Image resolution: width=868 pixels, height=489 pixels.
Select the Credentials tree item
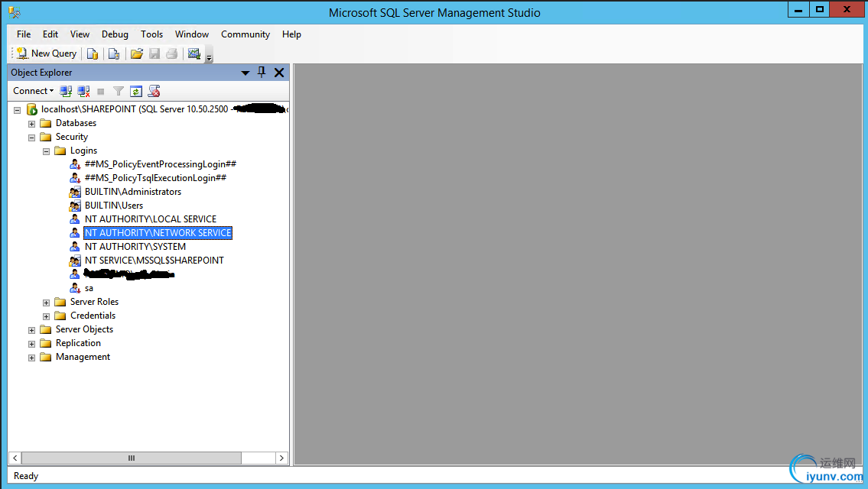click(93, 316)
